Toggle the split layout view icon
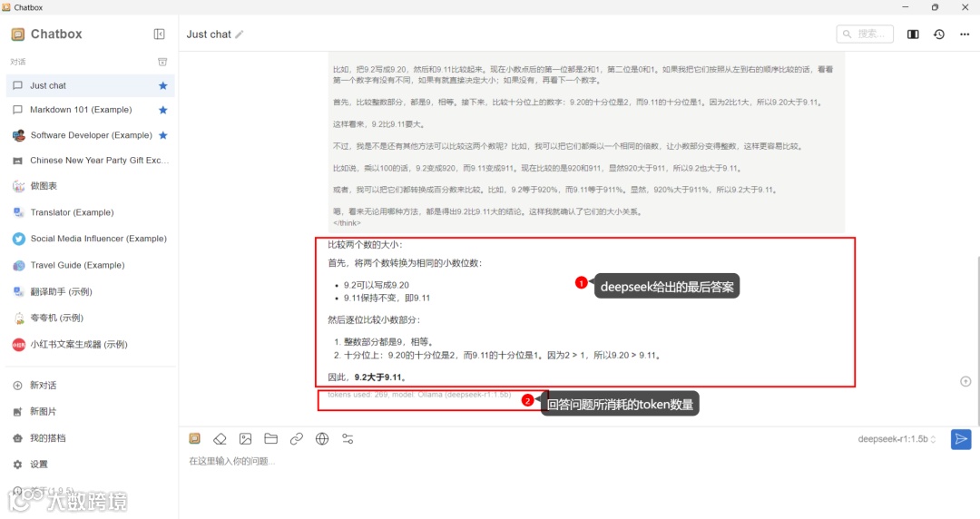This screenshot has width=980, height=519. click(x=913, y=34)
